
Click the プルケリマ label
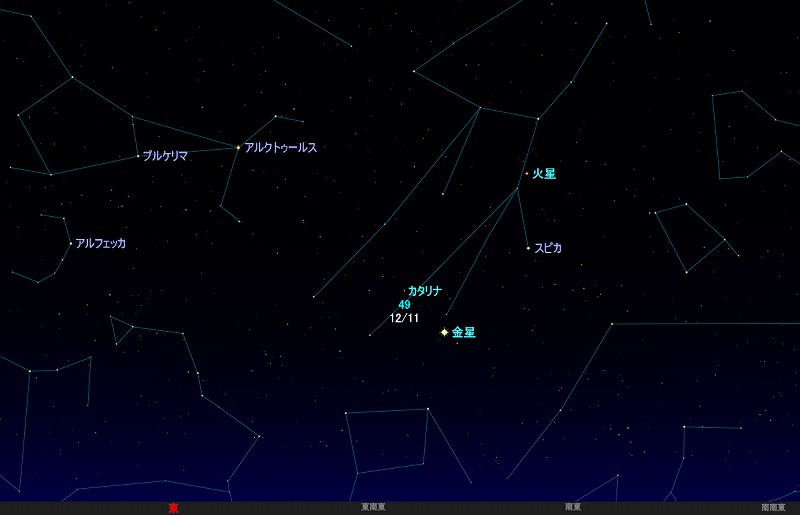(x=165, y=156)
